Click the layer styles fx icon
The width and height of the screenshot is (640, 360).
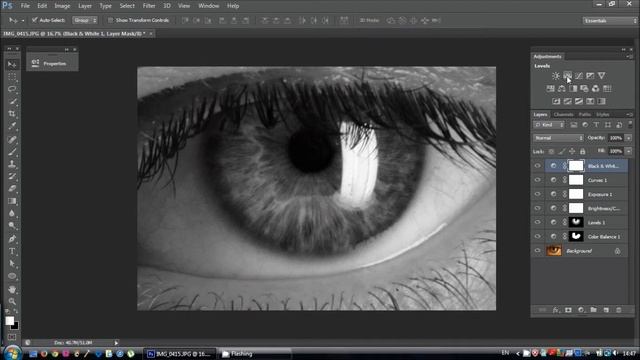point(556,310)
